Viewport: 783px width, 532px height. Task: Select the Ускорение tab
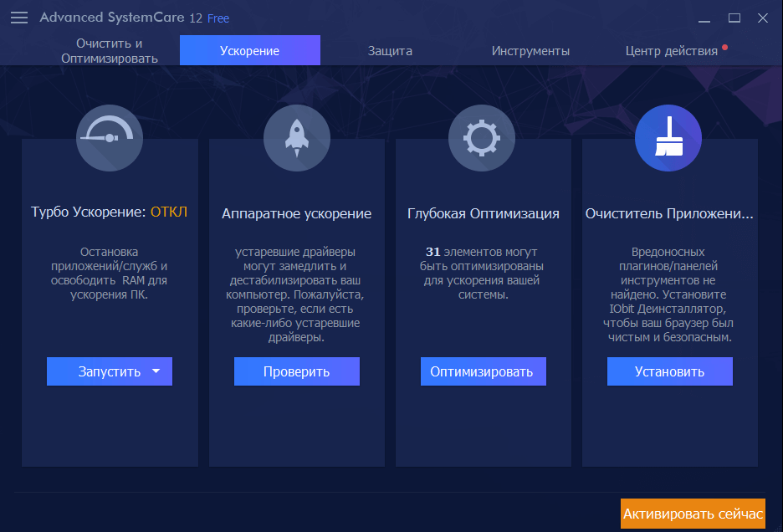pyautogui.click(x=249, y=50)
